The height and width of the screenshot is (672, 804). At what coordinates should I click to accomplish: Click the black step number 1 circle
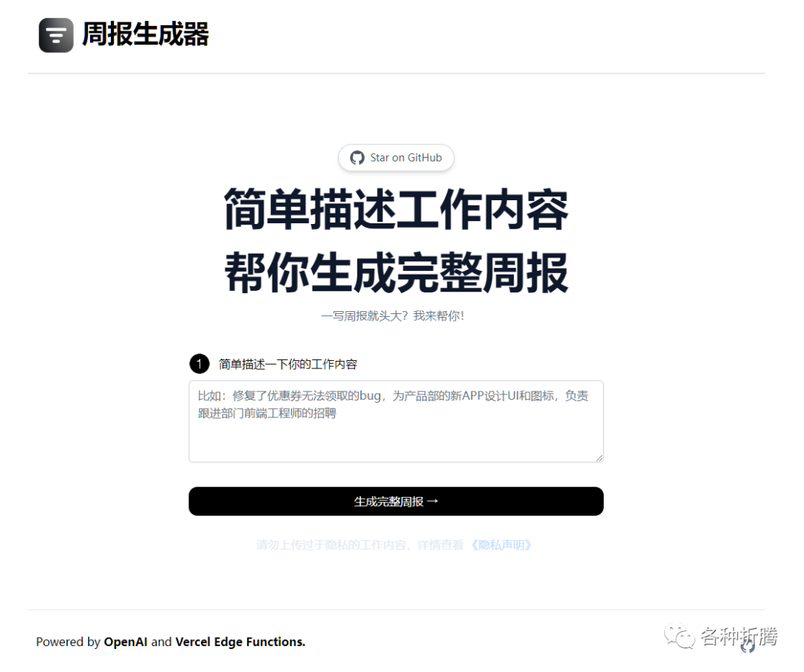coord(199,364)
